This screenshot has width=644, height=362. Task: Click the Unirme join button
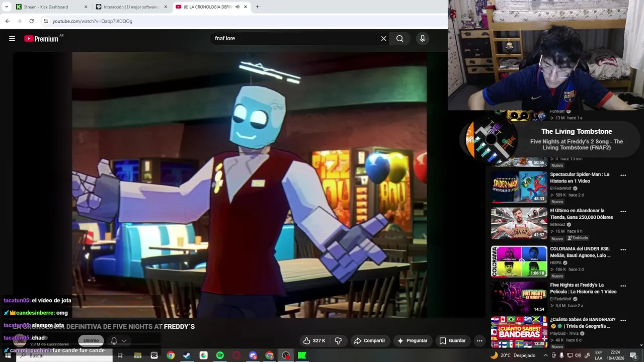click(91, 341)
